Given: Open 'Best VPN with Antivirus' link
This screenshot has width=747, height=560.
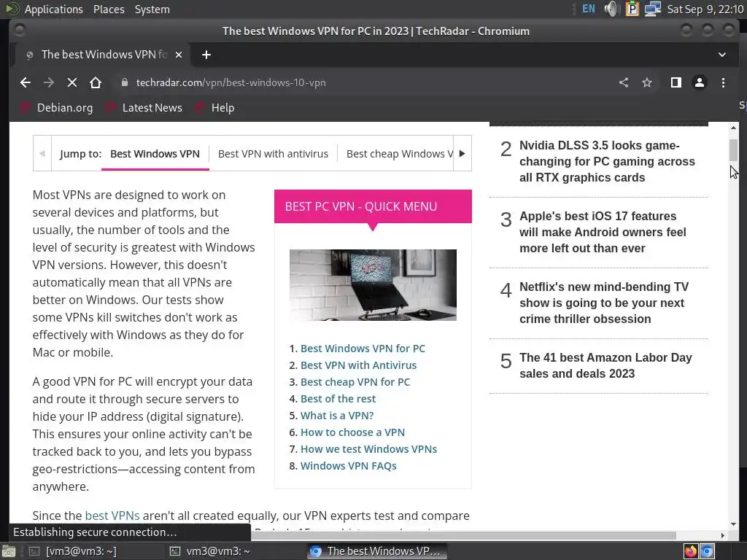Looking at the screenshot, I should click(x=358, y=365).
